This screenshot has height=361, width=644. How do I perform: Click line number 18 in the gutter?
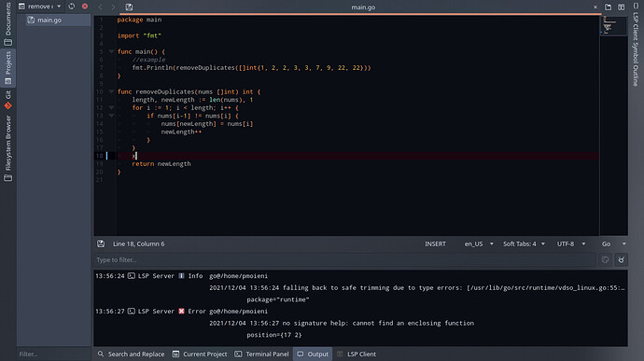(x=99, y=156)
